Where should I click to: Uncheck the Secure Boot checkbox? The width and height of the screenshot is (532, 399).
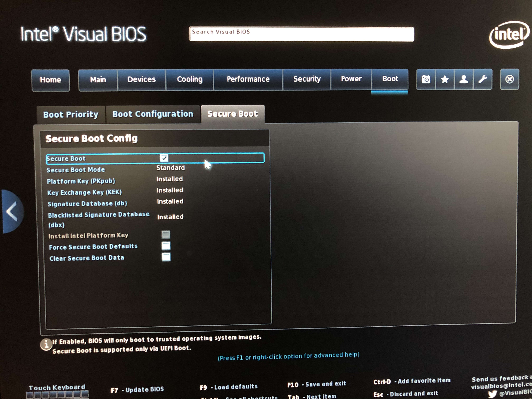coord(164,158)
